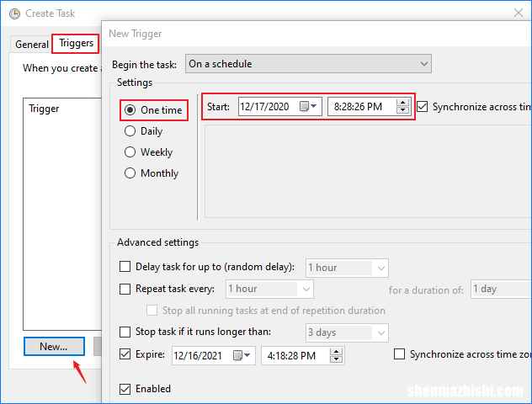Select the Monthly radio button
This screenshot has width=532, height=404.
click(130, 173)
